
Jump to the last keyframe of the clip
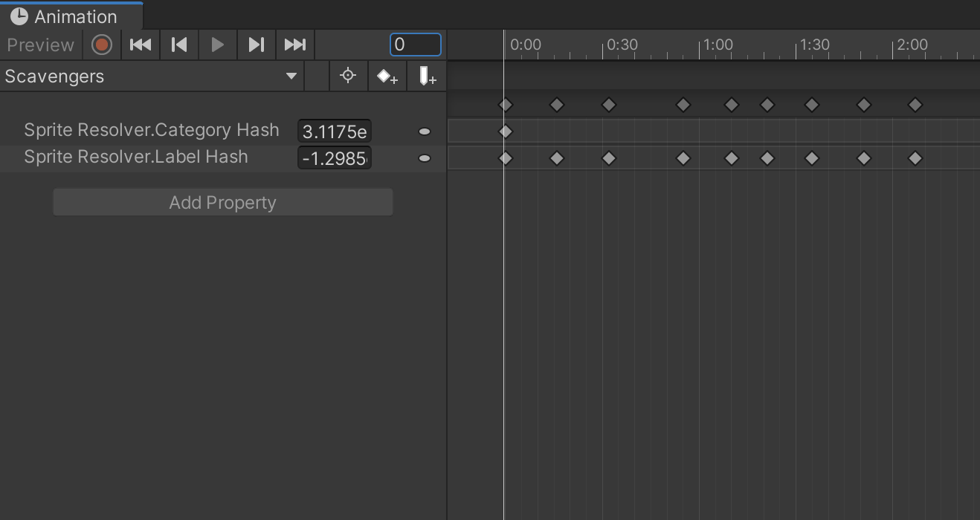pos(295,45)
